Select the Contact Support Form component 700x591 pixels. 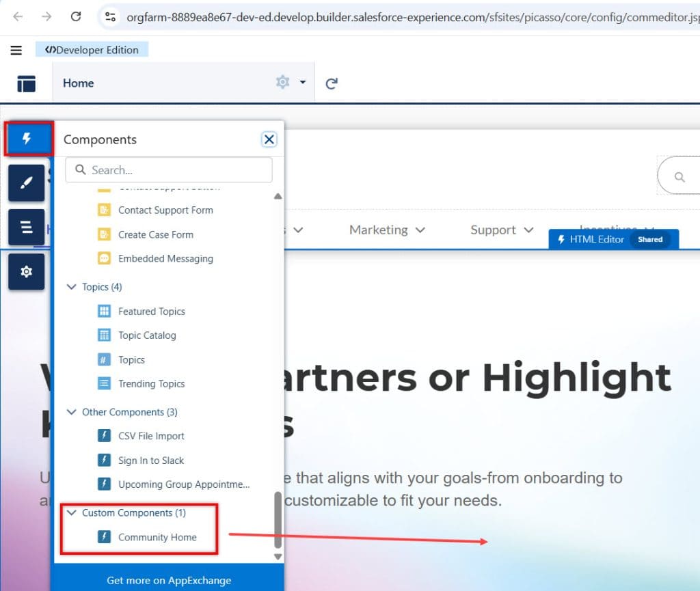(165, 210)
